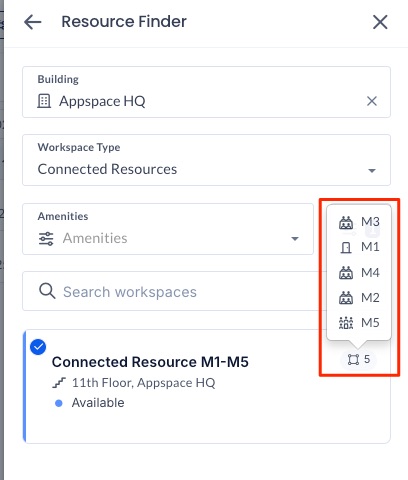Click the stairs floor icon
This screenshot has width=408, height=480.
pos(59,383)
